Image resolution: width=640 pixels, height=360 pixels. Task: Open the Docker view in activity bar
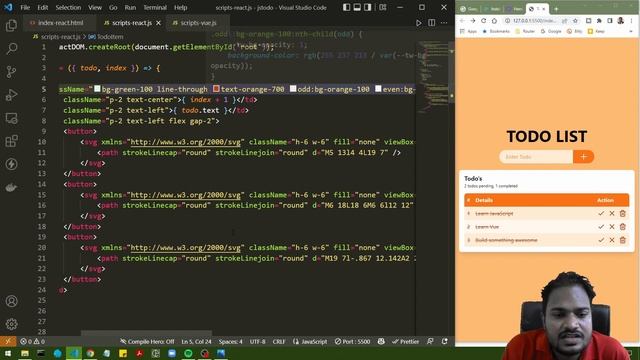coord(11,187)
